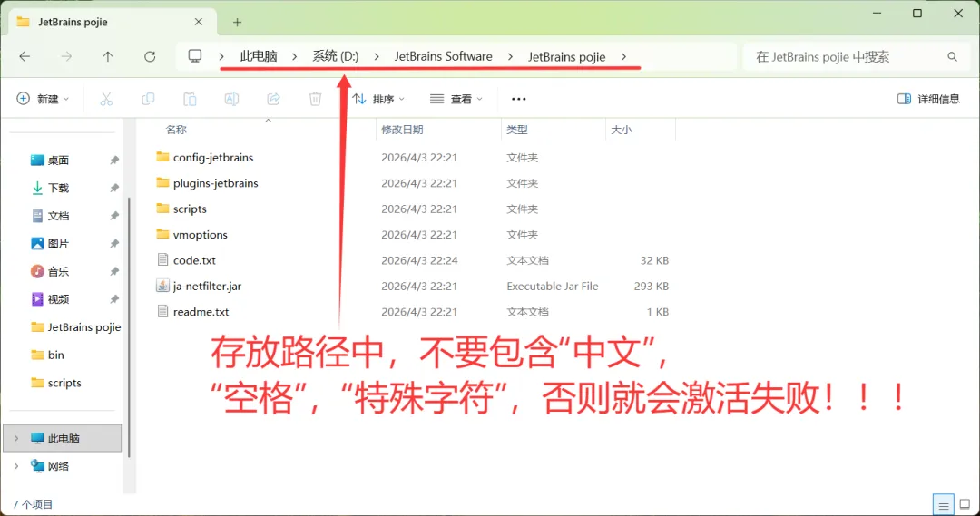Select 网络 in the navigation pane
Viewport: 980px width, 516px height.
(x=50, y=466)
